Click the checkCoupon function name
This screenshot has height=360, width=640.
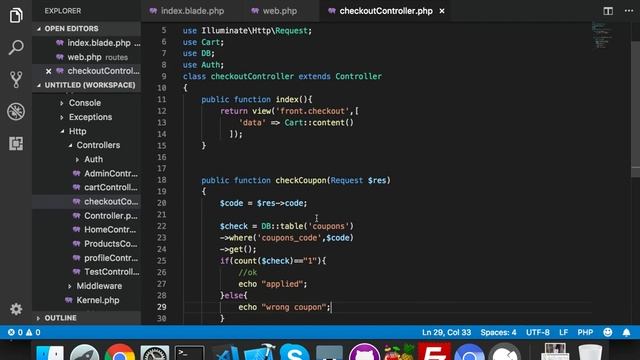[x=301, y=180]
